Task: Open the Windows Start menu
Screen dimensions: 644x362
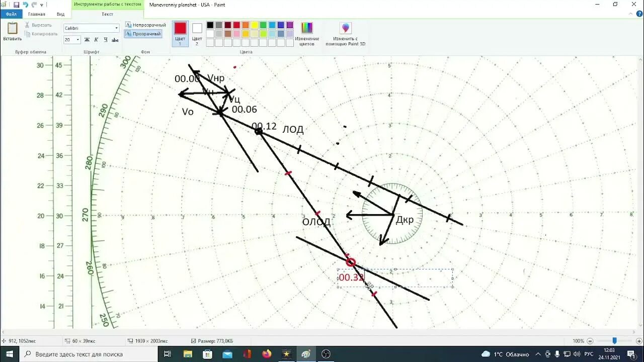Action: tap(10, 354)
